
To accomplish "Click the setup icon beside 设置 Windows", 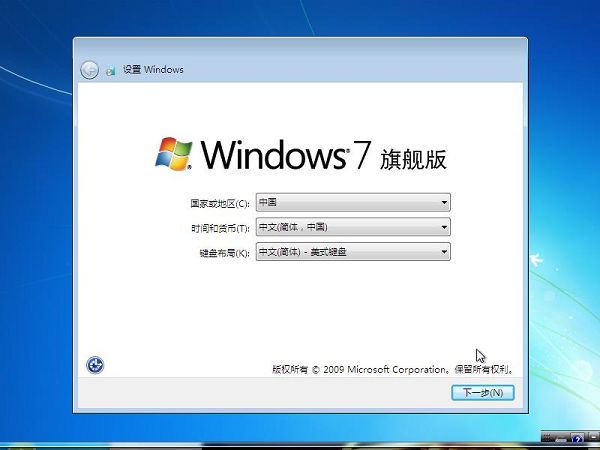I will [111, 70].
